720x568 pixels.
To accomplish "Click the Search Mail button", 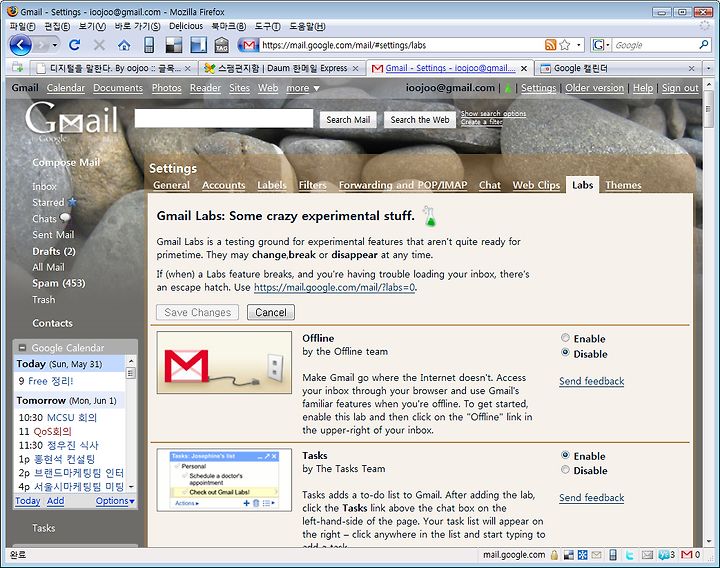I will click(x=348, y=119).
